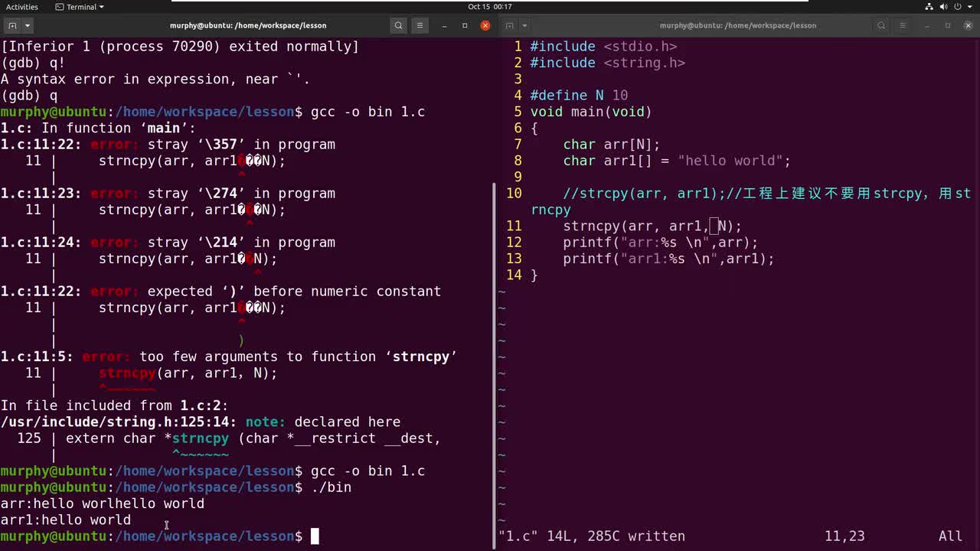Click '[Inferior 1 (process 70290) exited normally]' line

[180, 47]
